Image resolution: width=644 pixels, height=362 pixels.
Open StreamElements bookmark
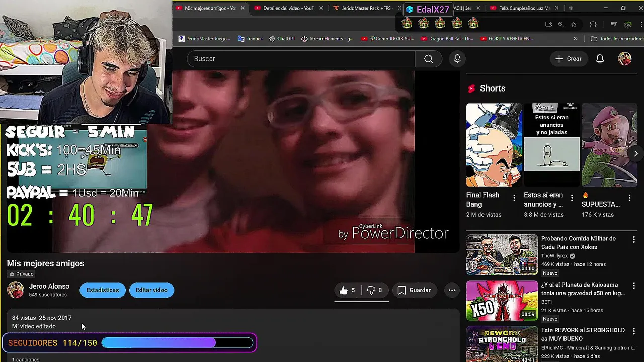pos(327,39)
